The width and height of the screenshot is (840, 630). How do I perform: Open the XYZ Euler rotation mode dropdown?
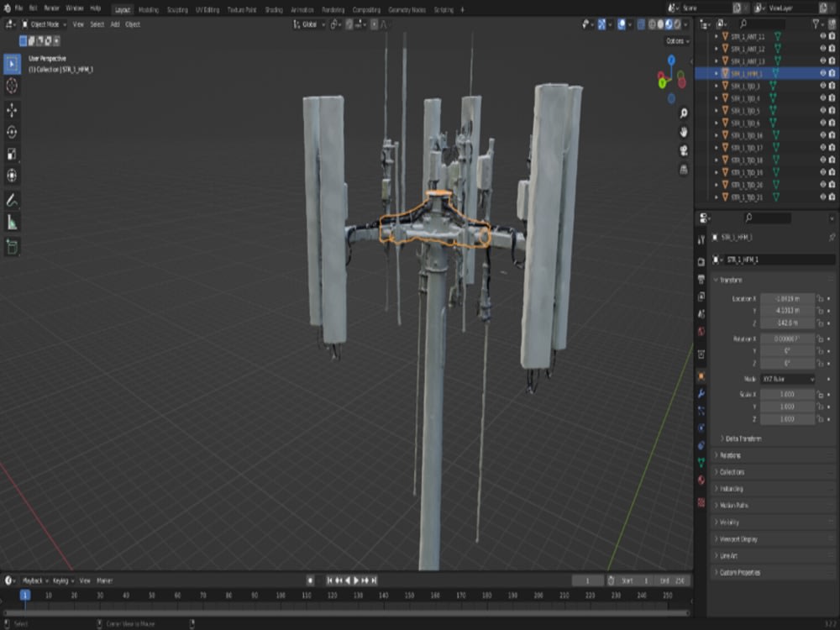[x=788, y=379]
